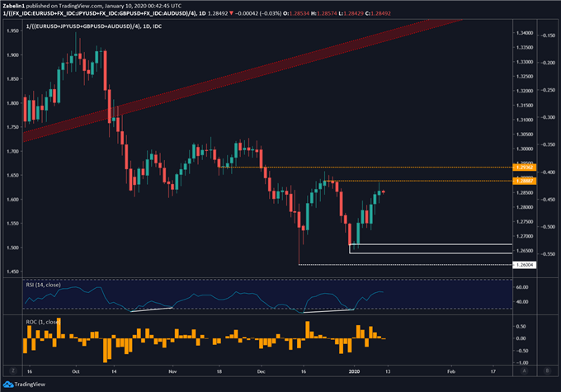
Task: Select the white dotted line ending at 1.26004
Action: click(x=405, y=265)
